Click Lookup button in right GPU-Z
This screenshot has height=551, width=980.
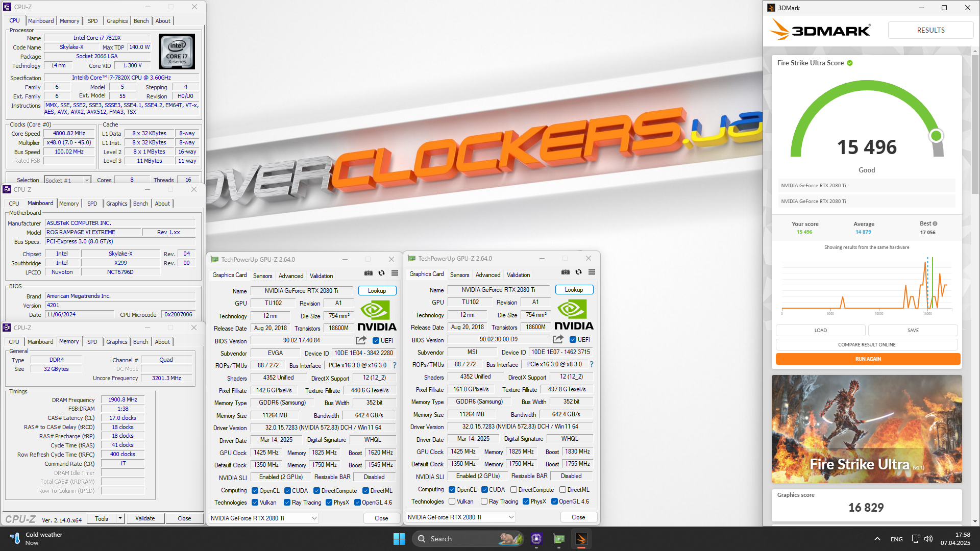(x=574, y=290)
